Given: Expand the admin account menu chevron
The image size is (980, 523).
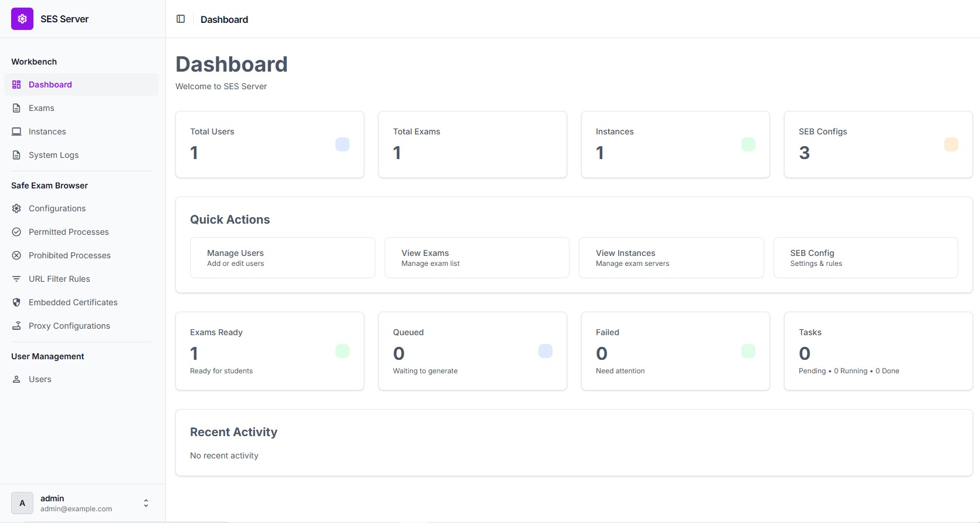Looking at the screenshot, I should click(146, 503).
